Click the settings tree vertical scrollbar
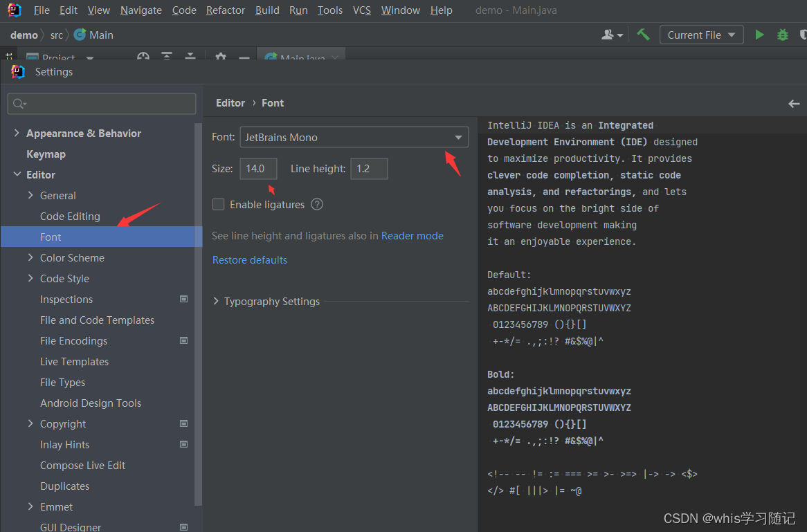 point(198,314)
